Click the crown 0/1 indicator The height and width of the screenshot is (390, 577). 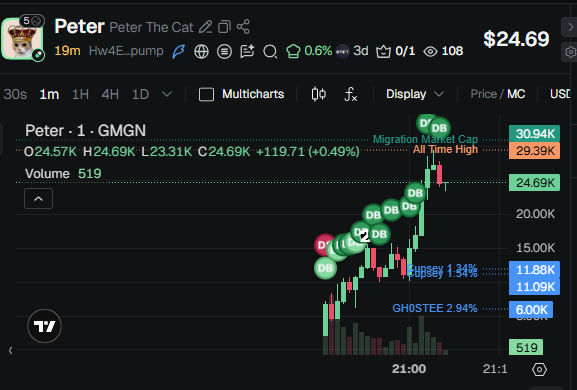coord(396,51)
